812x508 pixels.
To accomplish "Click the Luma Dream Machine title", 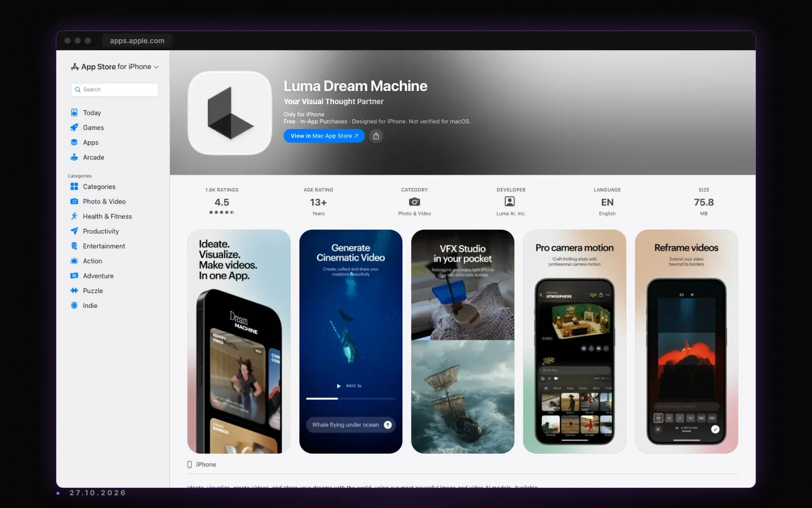I will (355, 86).
